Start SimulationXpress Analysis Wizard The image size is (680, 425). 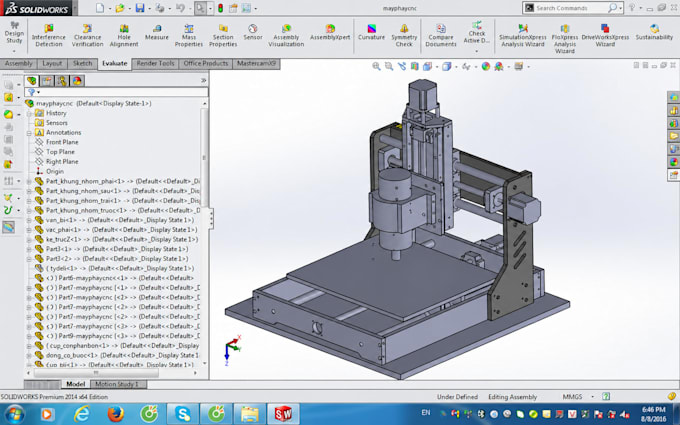(x=523, y=35)
